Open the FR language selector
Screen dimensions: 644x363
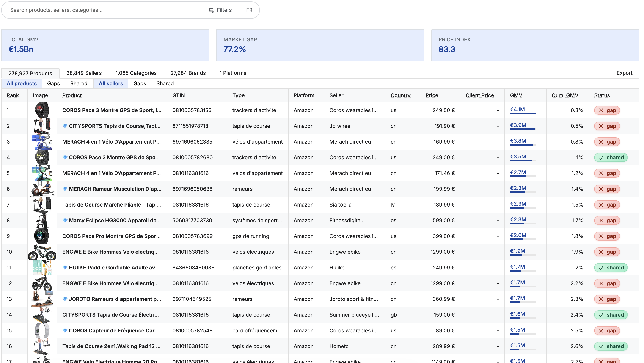pyautogui.click(x=249, y=10)
